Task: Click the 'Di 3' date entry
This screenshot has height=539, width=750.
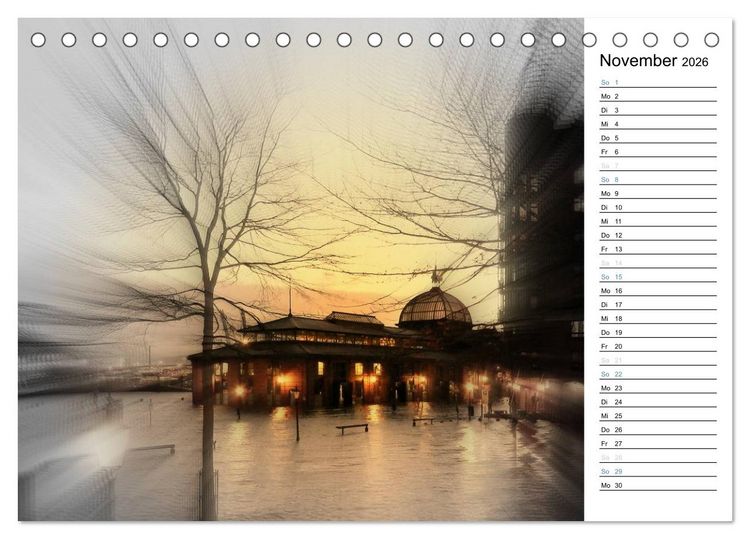Action: tap(658, 110)
